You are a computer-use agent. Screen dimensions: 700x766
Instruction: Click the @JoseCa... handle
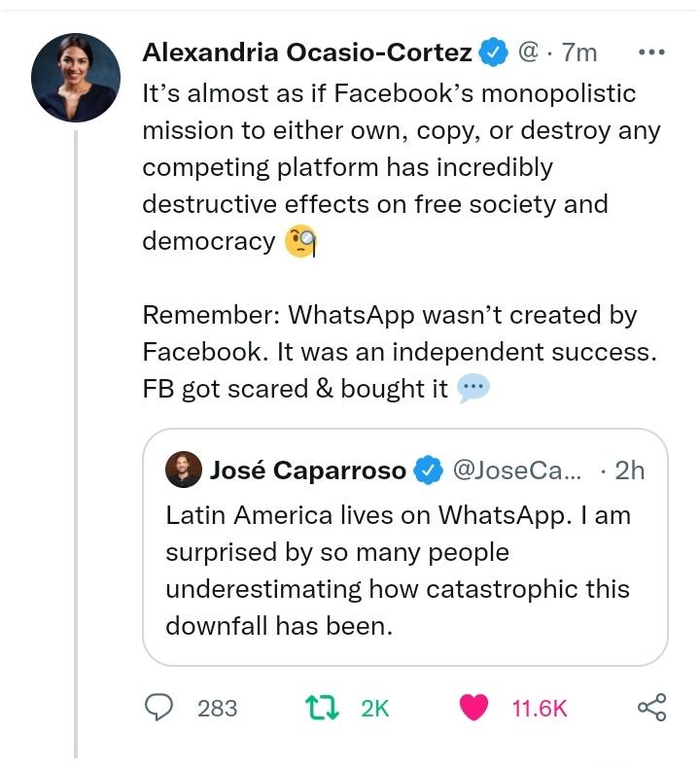pyautogui.click(x=517, y=471)
